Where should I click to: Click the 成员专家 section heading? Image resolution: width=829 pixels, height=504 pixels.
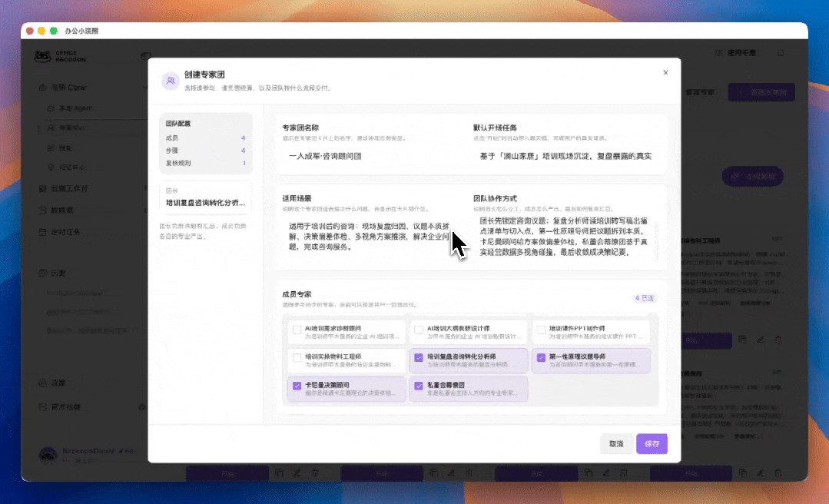click(297, 294)
